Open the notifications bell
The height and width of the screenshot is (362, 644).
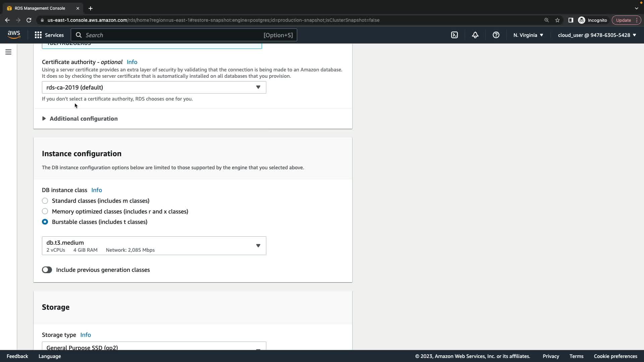click(475, 35)
